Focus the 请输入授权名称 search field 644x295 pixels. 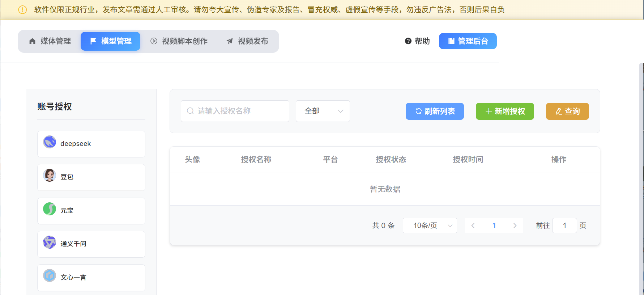tap(235, 111)
